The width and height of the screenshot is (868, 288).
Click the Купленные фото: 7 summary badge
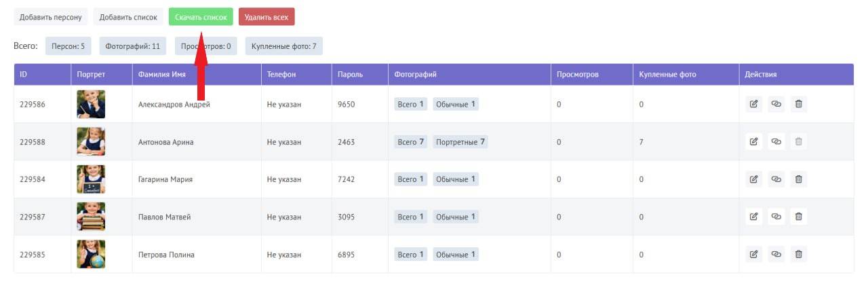click(283, 46)
